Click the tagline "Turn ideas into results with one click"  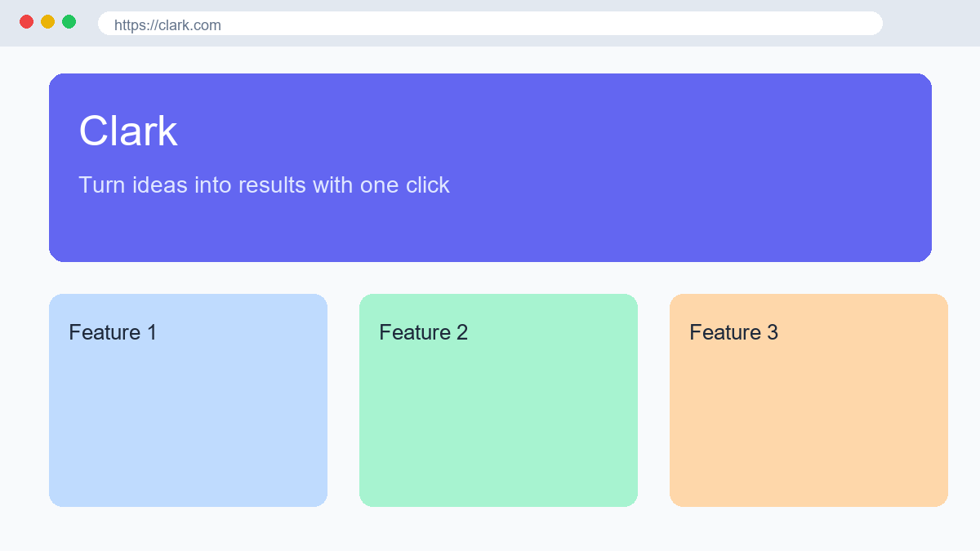(x=264, y=185)
